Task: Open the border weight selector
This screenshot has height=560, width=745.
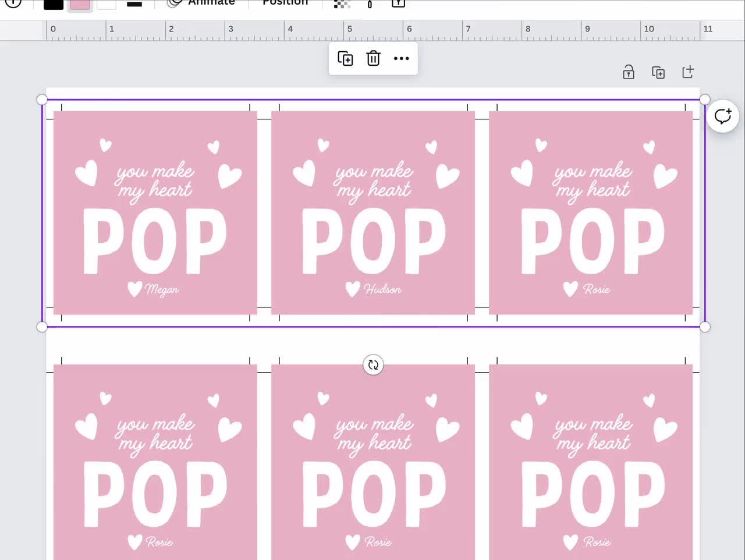Action: 134,4
